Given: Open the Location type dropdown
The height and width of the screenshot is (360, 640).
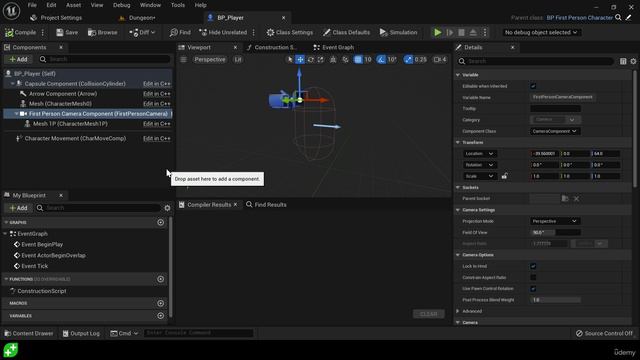Looking at the screenshot, I should pyautogui.click(x=479, y=153).
